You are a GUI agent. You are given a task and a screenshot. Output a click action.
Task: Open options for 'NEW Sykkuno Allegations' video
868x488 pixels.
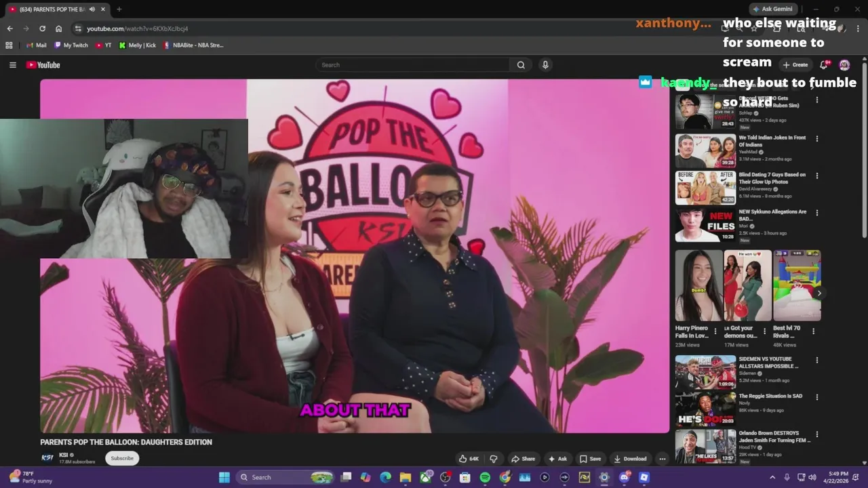816,213
